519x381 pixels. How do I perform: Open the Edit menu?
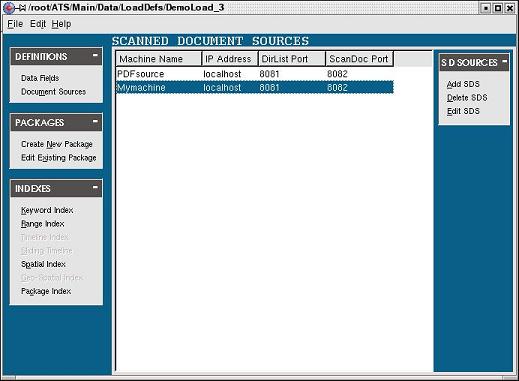[x=38, y=24]
